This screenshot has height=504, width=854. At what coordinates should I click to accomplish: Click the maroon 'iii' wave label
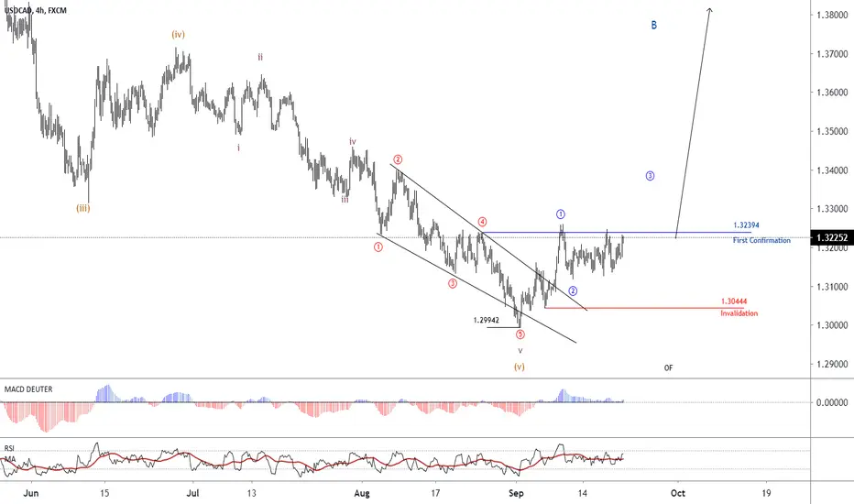click(x=345, y=200)
